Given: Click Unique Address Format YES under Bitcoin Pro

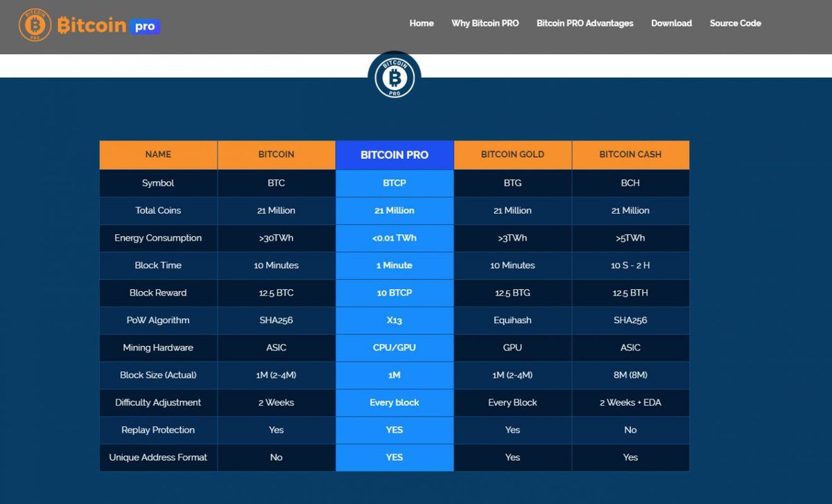Looking at the screenshot, I should (x=395, y=458).
